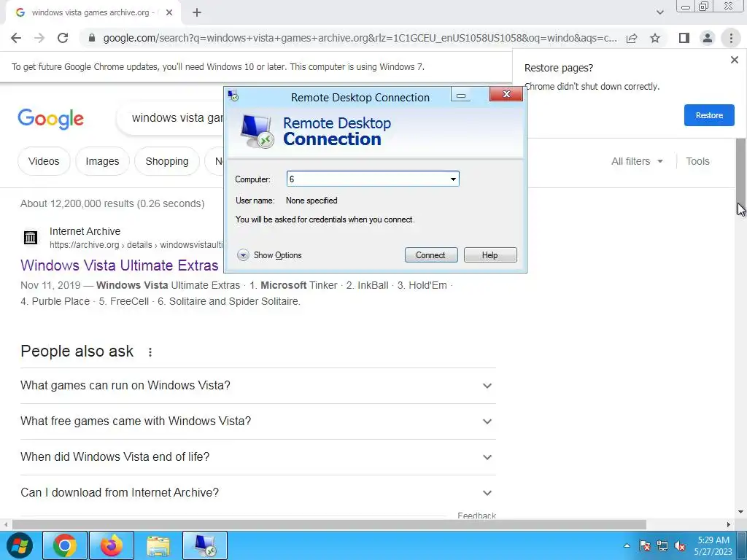
Task: Open the taskbar clock 5:29 AM
Action: (x=713, y=545)
